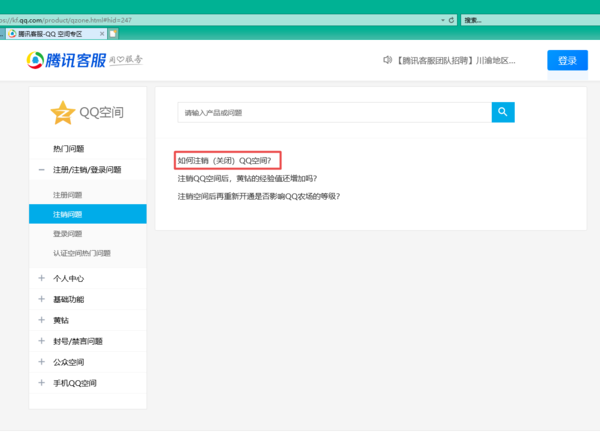Expand the 公众空间 category

pyautogui.click(x=41, y=362)
